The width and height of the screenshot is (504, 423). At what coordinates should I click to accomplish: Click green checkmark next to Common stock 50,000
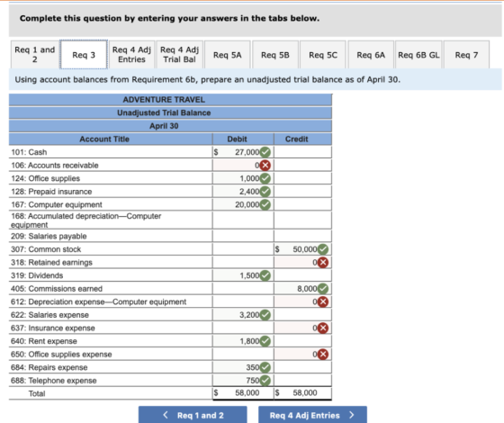[x=323, y=249]
